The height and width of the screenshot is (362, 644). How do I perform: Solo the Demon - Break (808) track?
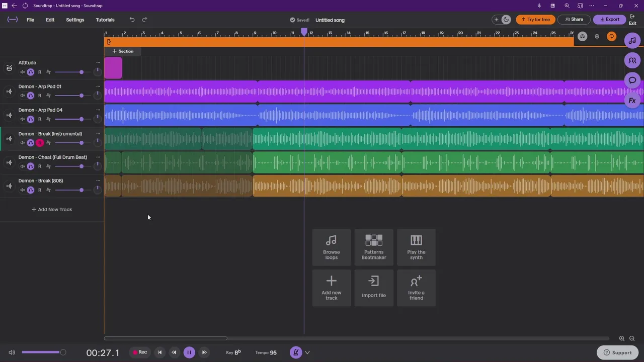[x=31, y=190]
